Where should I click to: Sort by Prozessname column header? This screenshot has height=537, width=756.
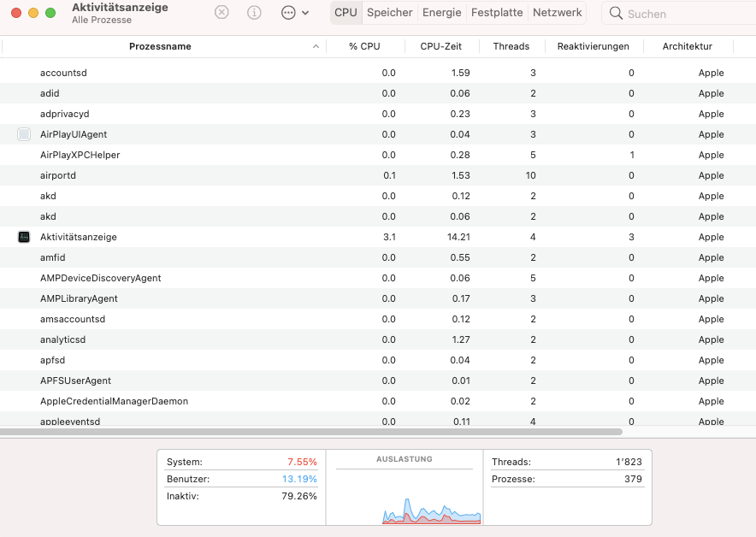click(160, 46)
